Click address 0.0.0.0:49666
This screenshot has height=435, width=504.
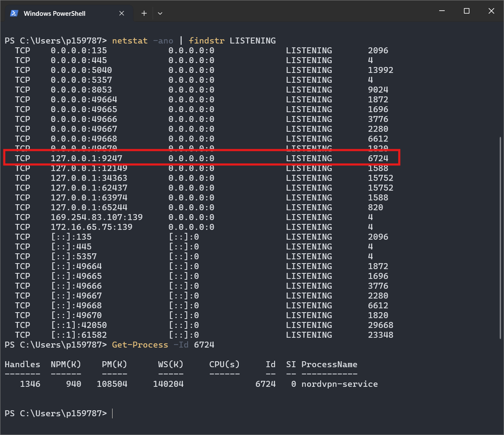[84, 119]
